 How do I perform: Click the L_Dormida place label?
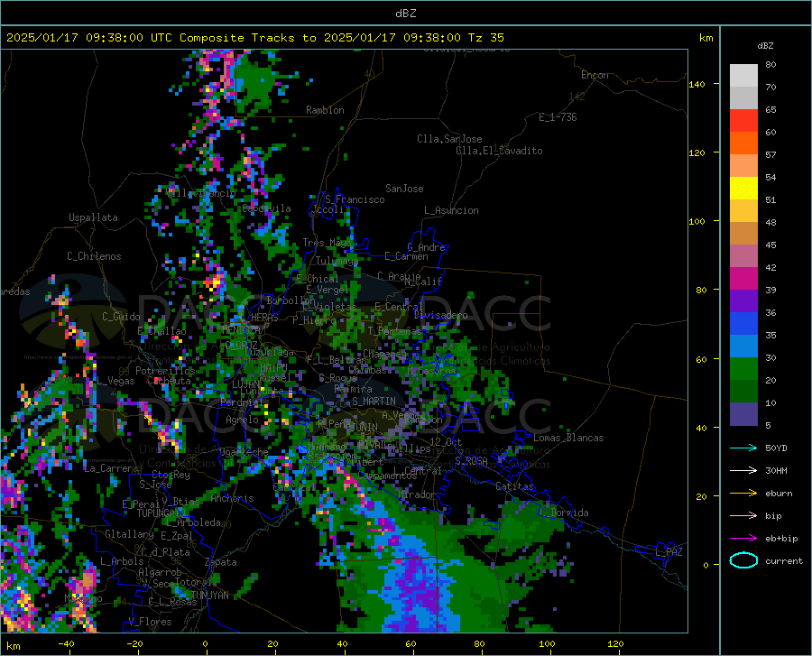(x=565, y=513)
